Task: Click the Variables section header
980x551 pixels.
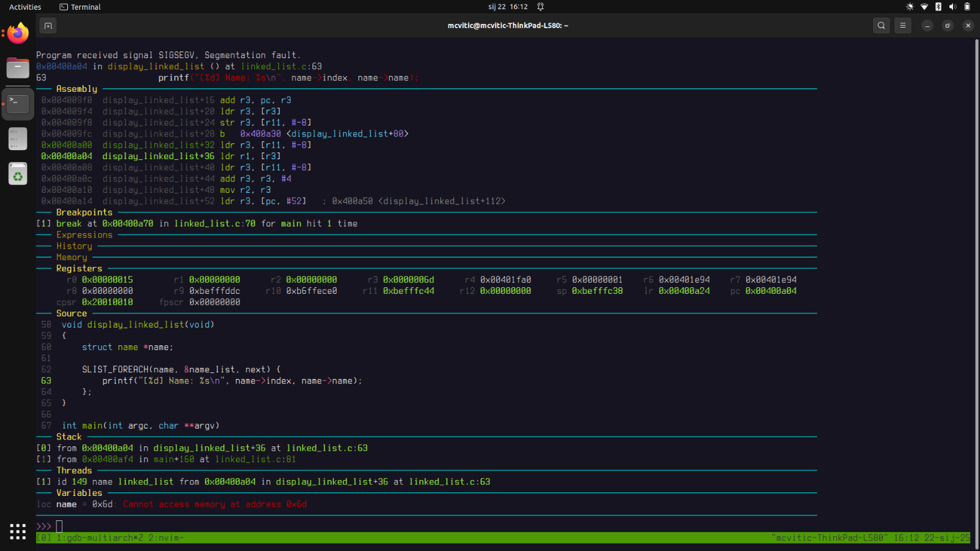Action: [x=79, y=493]
